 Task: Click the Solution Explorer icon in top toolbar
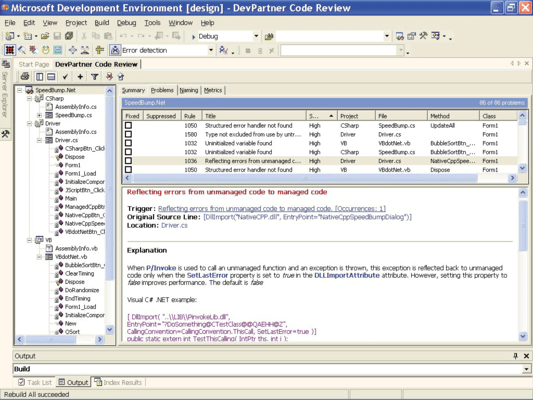[x=400, y=36]
